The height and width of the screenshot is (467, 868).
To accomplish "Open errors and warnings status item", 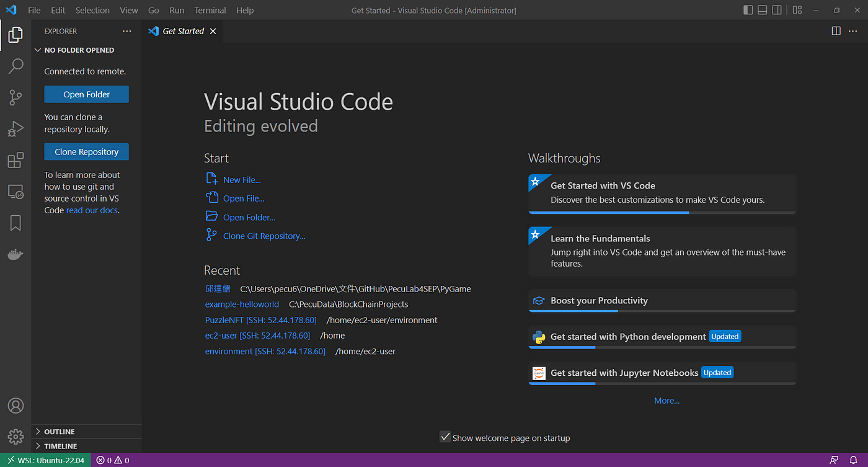I will pyautogui.click(x=113, y=460).
